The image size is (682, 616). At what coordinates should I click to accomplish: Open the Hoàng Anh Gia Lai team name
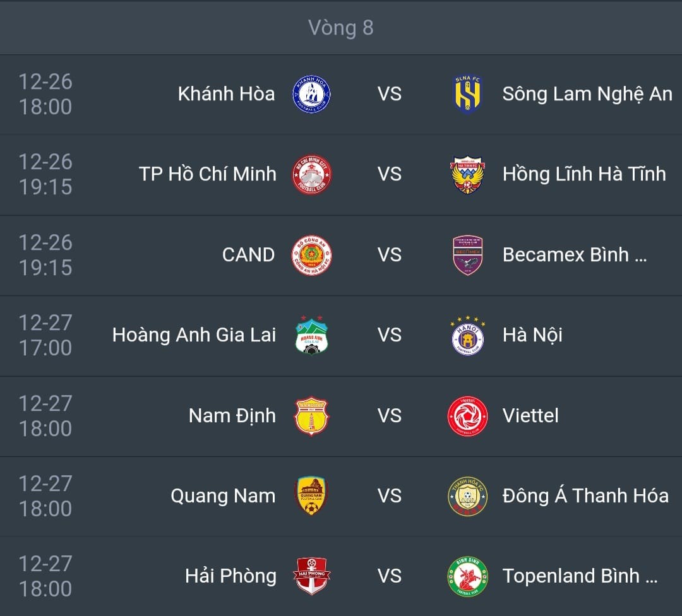tap(194, 335)
